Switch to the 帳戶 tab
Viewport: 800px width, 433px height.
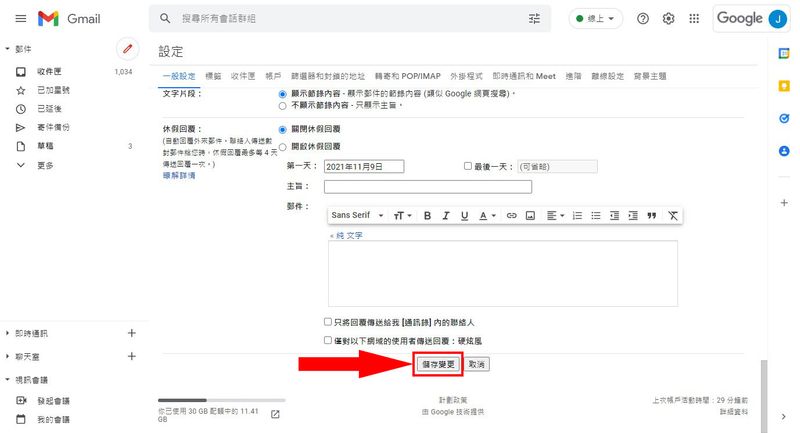coord(273,76)
